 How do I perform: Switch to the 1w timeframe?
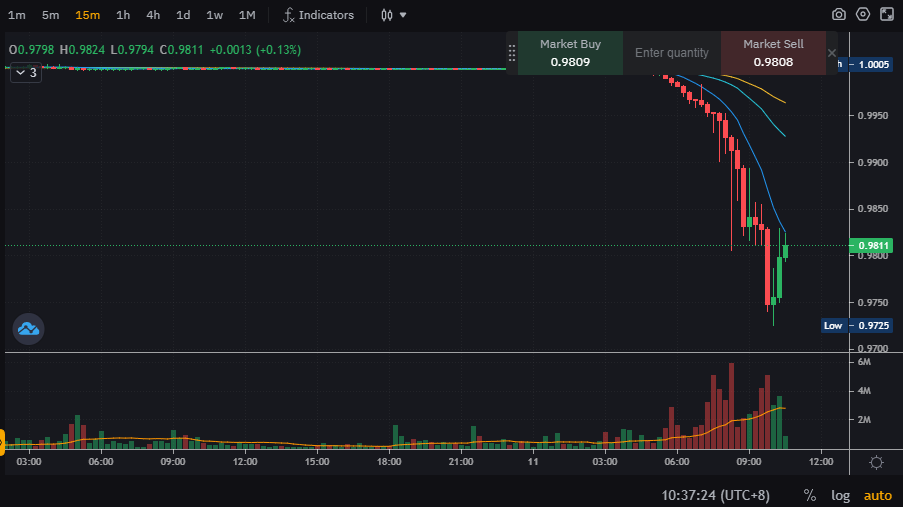click(x=214, y=15)
